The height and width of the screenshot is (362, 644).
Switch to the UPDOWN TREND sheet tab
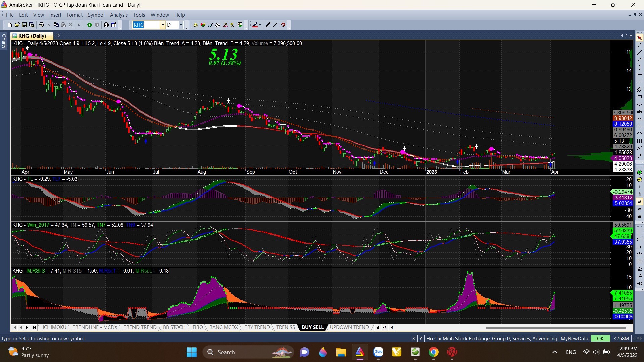(350, 327)
